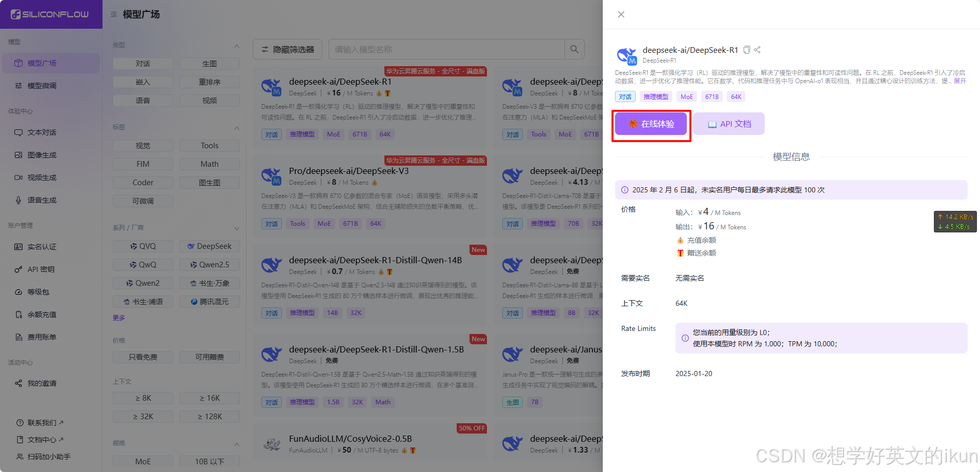Close the model detail panel

[x=621, y=14]
